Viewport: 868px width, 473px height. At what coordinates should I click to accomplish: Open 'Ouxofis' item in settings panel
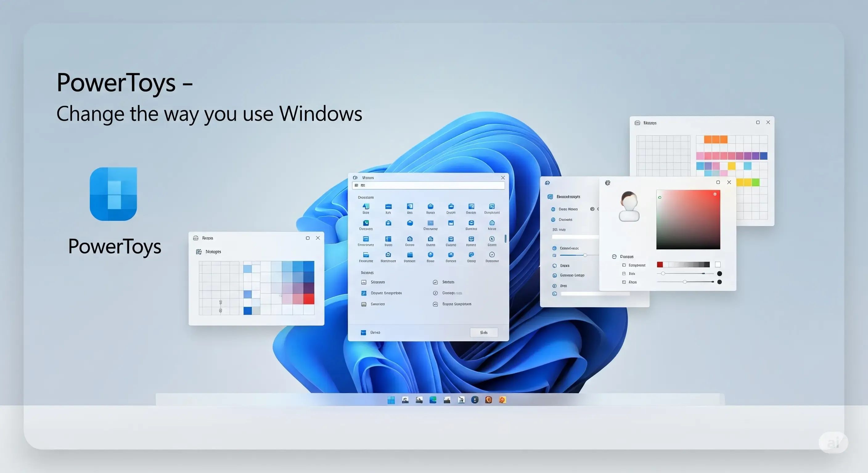[x=562, y=220]
